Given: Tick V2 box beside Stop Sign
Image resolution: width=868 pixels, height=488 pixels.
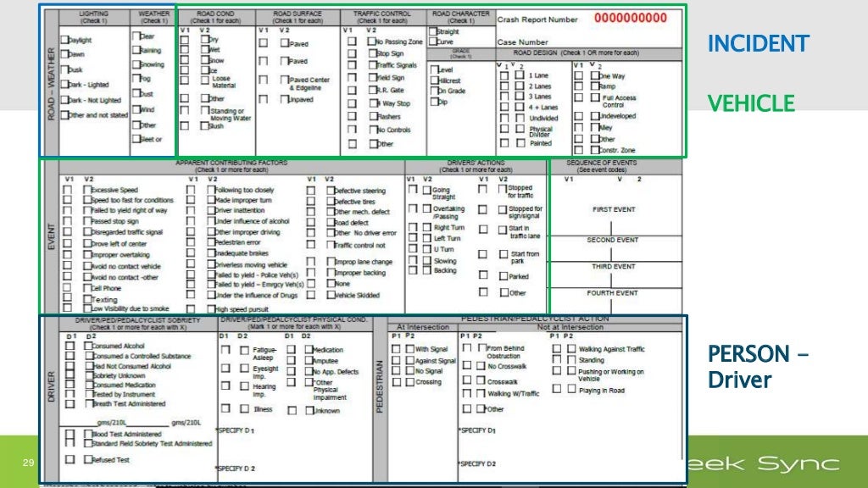Looking at the screenshot, I should [373, 53].
